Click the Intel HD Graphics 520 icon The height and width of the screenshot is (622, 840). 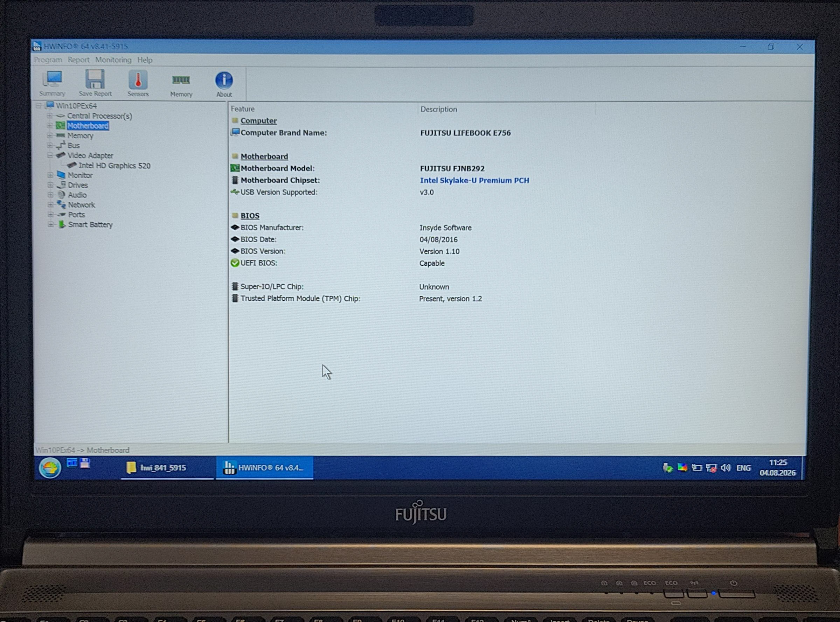tap(72, 165)
